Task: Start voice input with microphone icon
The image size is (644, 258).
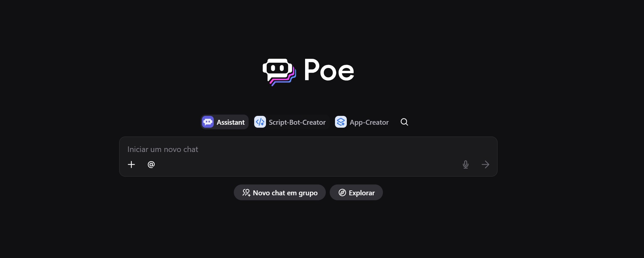Action: click(466, 164)
